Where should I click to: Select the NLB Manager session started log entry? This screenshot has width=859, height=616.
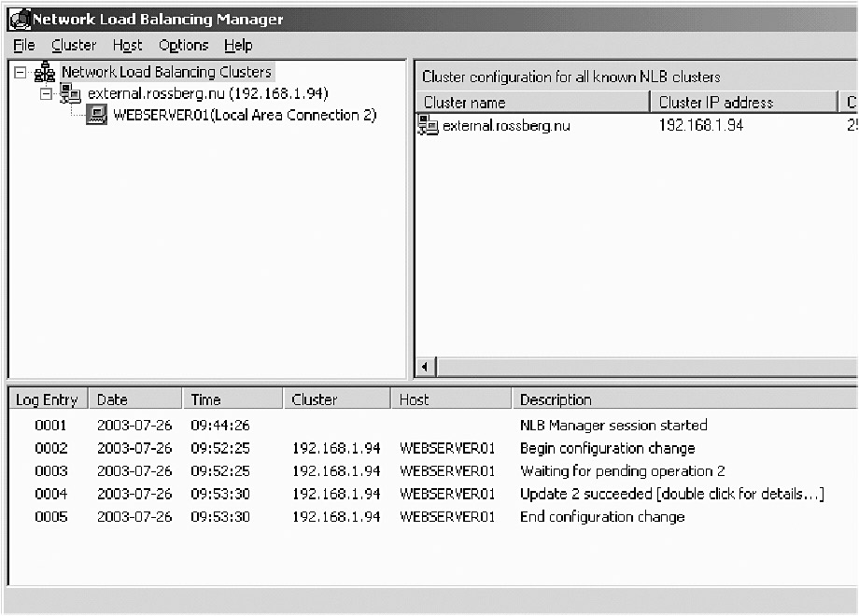pyautogui.click(x=613, y=425)
